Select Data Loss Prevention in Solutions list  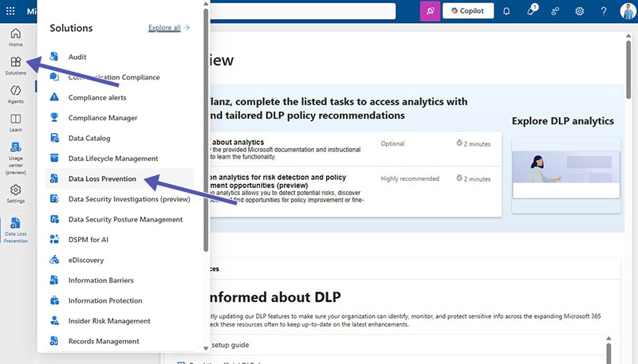(120, 178)
